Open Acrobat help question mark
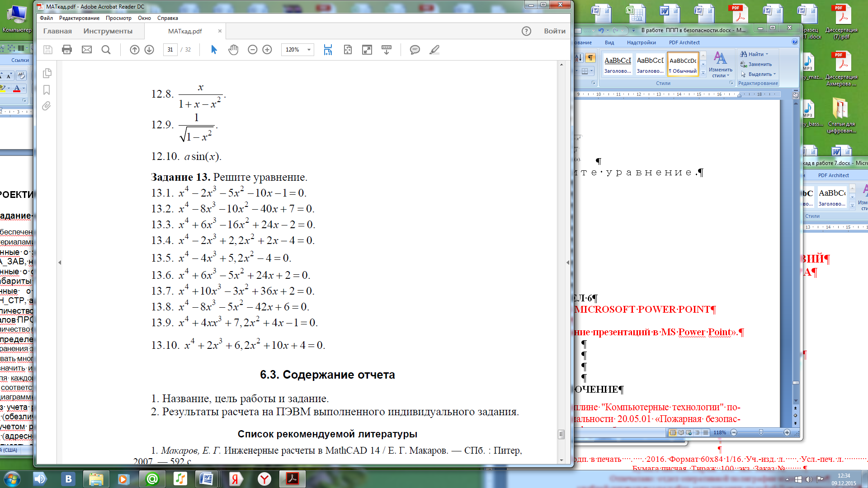The width and height of the screenshot is (868, 488). (526, 31)
